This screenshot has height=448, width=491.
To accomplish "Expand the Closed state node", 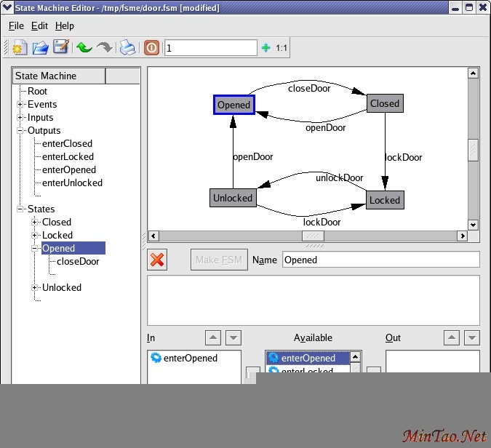I will tap(35, 223).
